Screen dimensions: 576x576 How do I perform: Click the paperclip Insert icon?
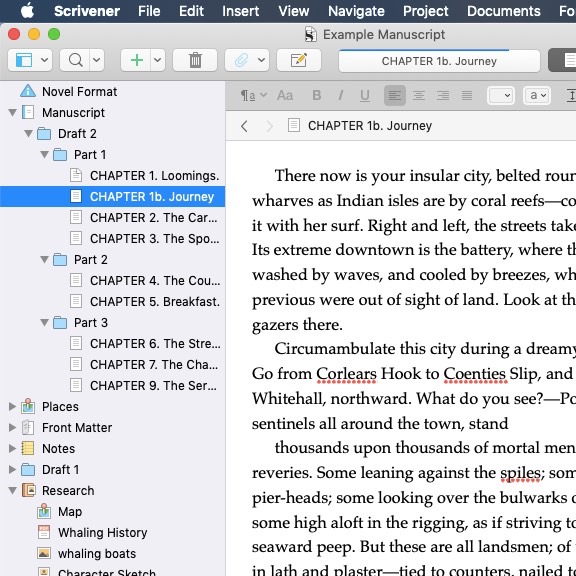click(x=241, y=60)
